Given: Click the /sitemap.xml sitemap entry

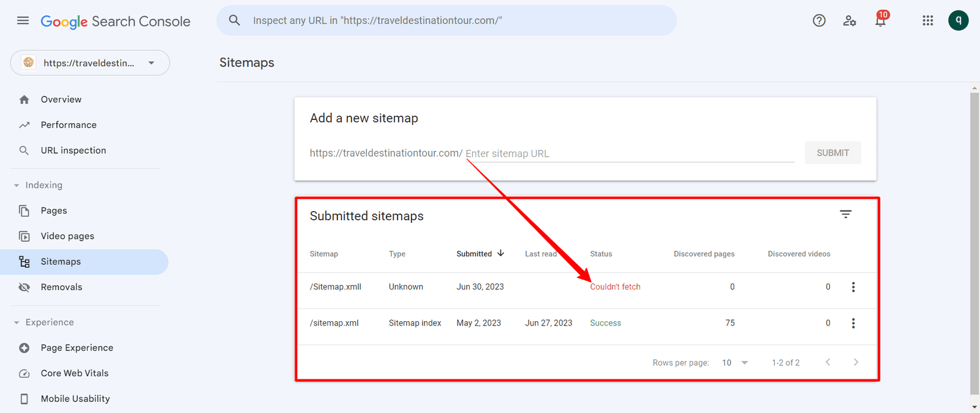Looking at the screenshot, I should 334,322.
